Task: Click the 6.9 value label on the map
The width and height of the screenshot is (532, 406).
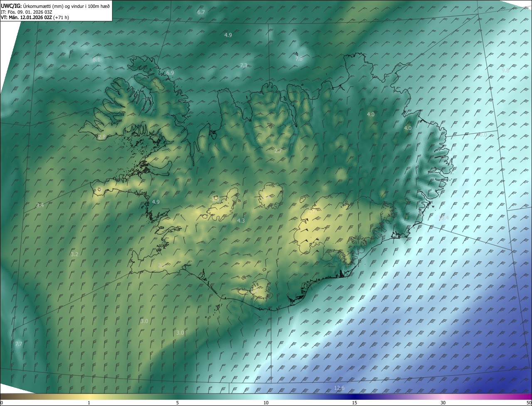Action: coord(170,73)
